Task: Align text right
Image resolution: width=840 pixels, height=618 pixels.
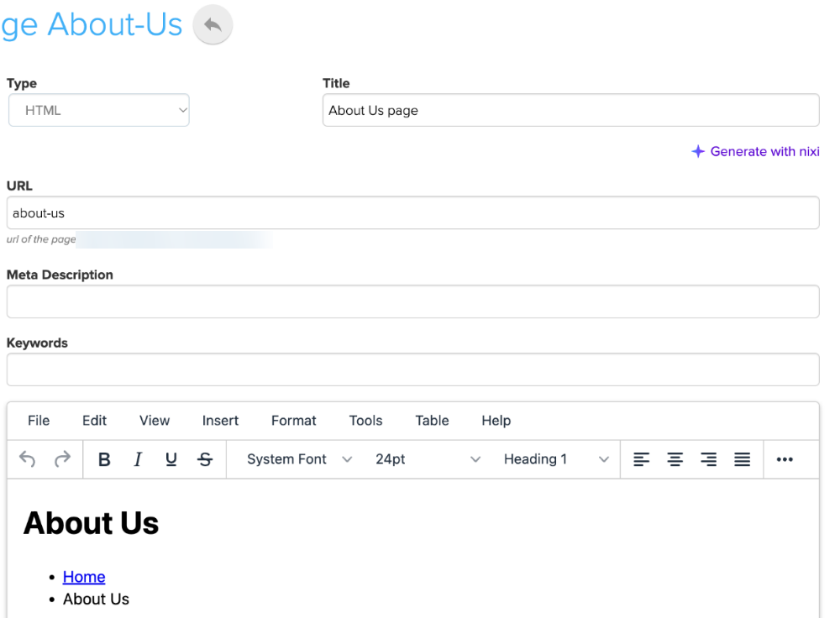Action: click(709, 459)
